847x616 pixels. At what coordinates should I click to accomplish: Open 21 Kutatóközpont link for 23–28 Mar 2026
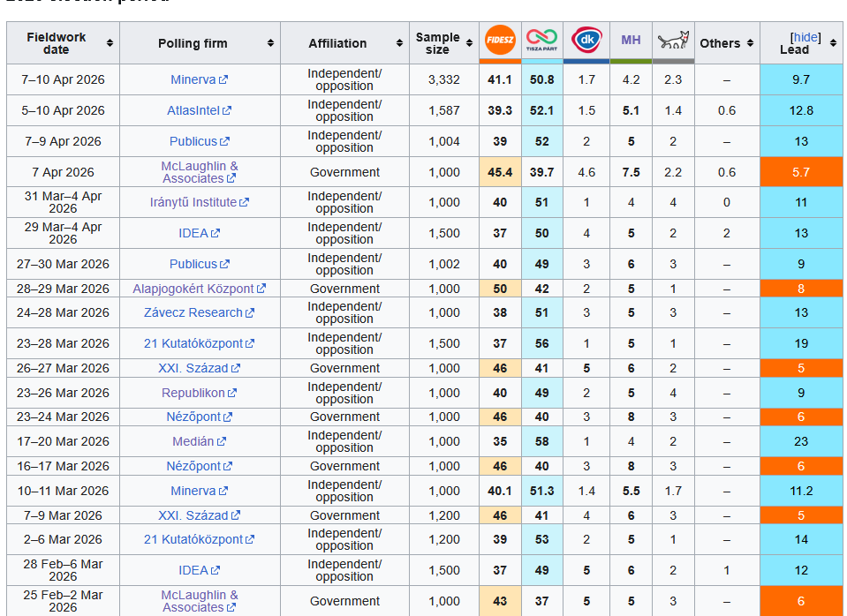coord(199,343)
